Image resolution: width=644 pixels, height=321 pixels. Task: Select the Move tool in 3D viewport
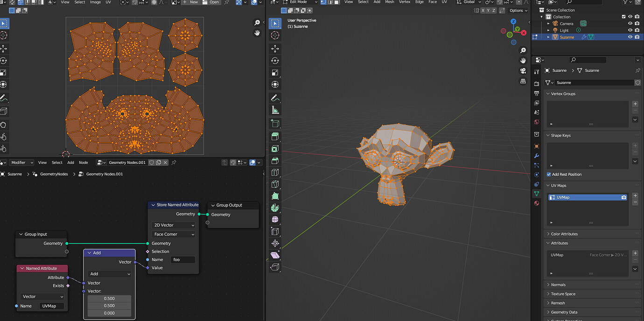coord(275,48)
